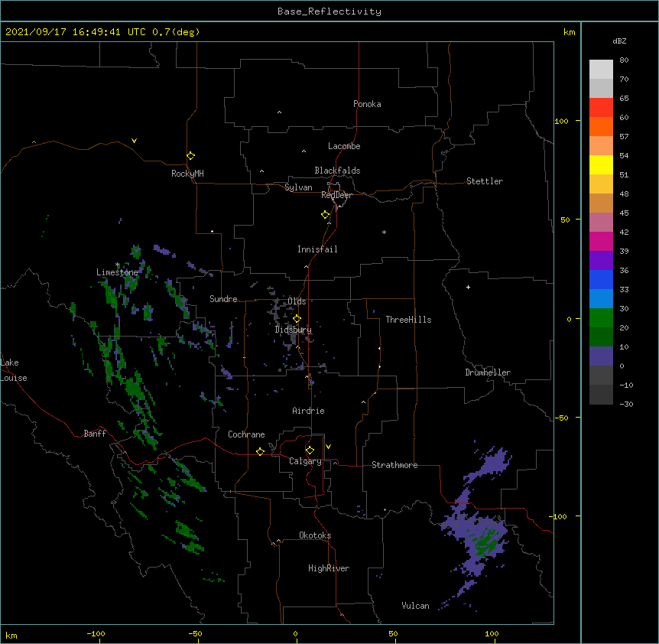Image resolution: width=659 pixels, height=644 pixels.
Task: Click the yellow diamond marker above Calgary
Action: [x=310, y=450]
